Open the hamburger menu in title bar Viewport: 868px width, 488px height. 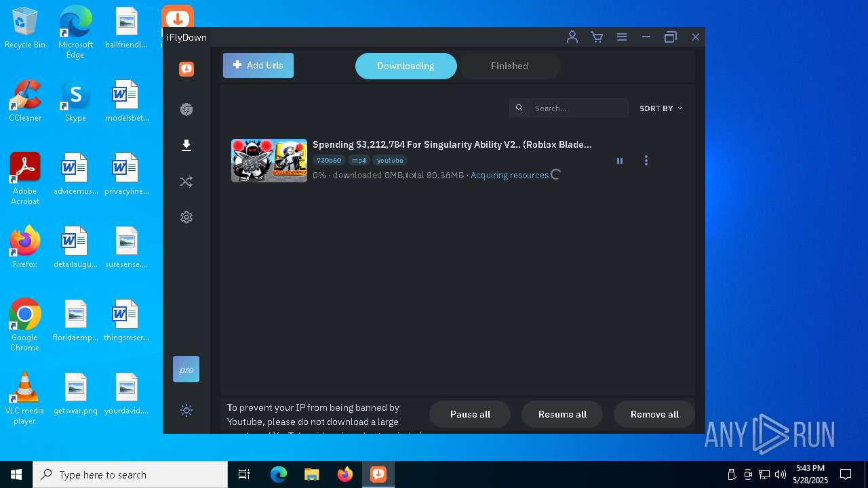click(x=621, y=37)
